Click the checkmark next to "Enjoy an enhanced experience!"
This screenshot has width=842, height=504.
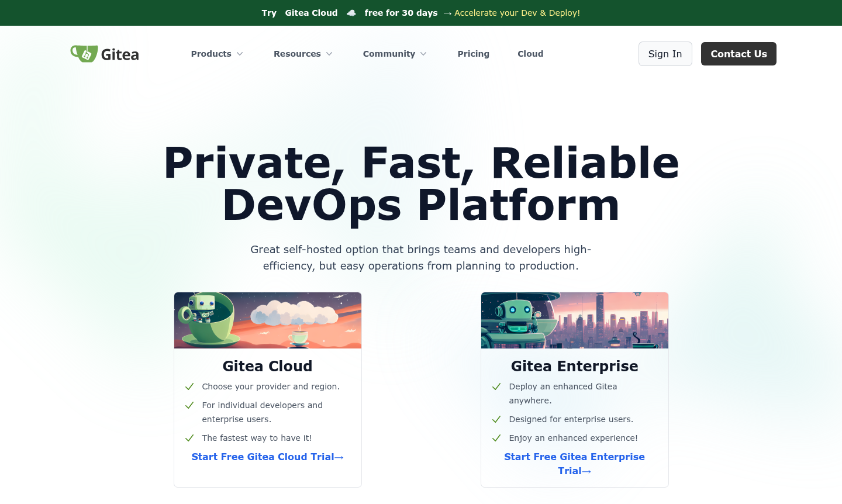tap(496, 438)
